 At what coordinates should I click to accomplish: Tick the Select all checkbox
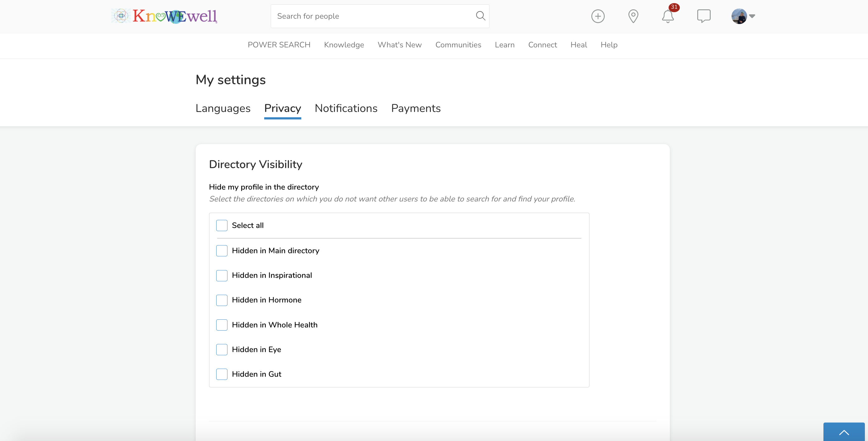tap(222, 225)
